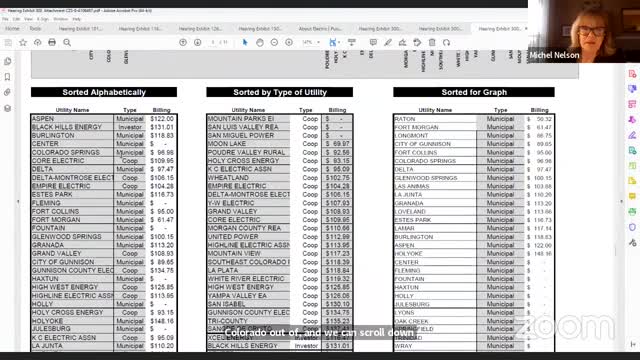
Task: Click the delete trash icon
Action: pos(432,42)
